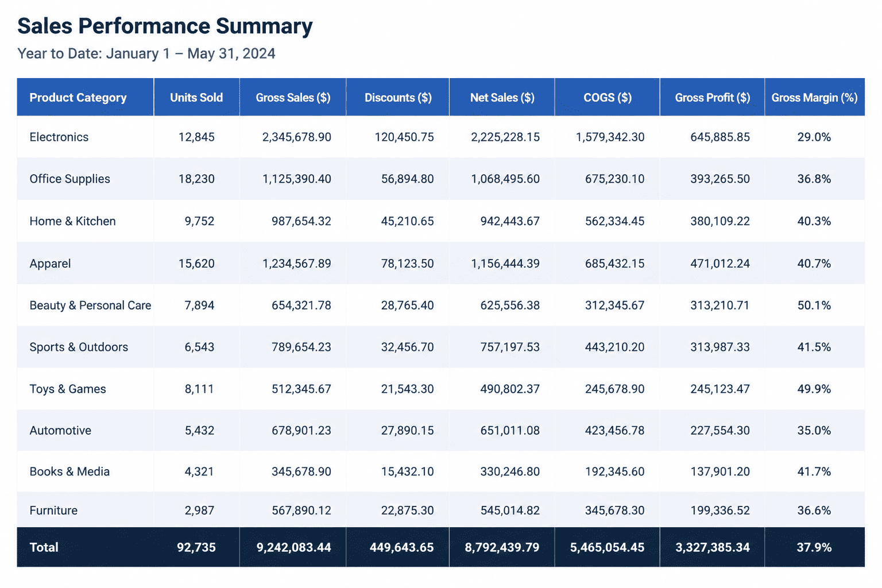Select Beauty & Personal Care units 7,894
Viewport: 882px width, 588px height.
pyautogui.click(x=199, y=305)
